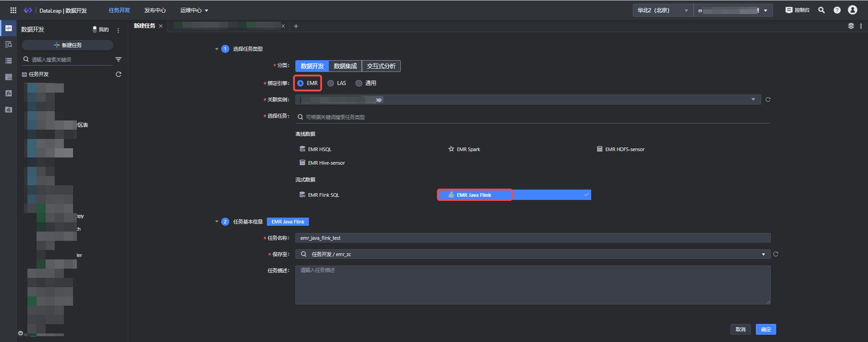Open the table list icon in left sidebar
The image size is (868, 342).
9,61
